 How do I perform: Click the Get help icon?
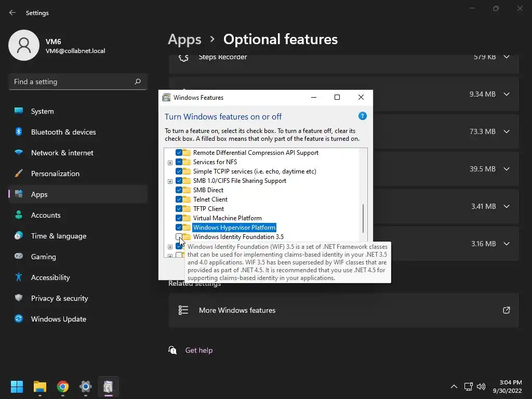[x=172, y=350]
